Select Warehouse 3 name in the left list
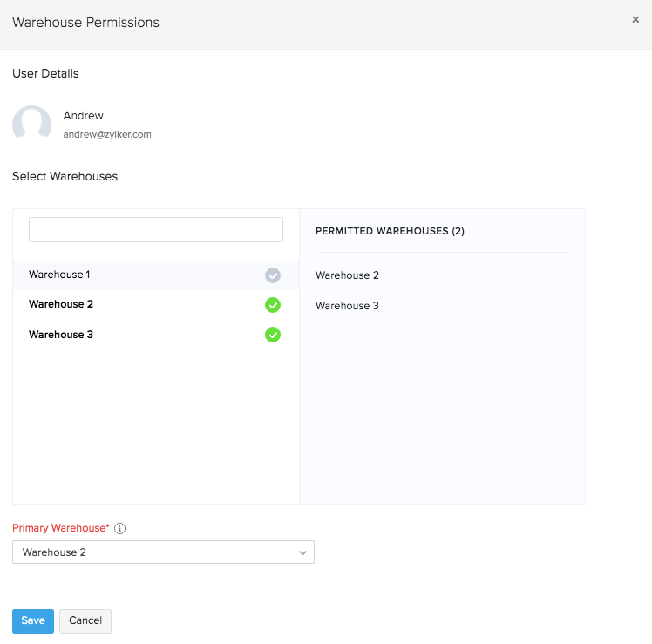This screenshot has width=652, height=644. point(61,335)
